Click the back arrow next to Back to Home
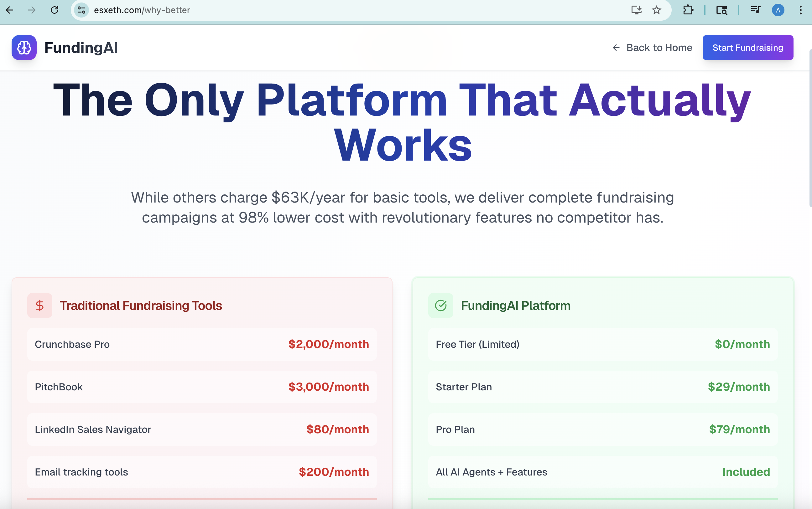This screenshot has width=812, height=509. 616,48
